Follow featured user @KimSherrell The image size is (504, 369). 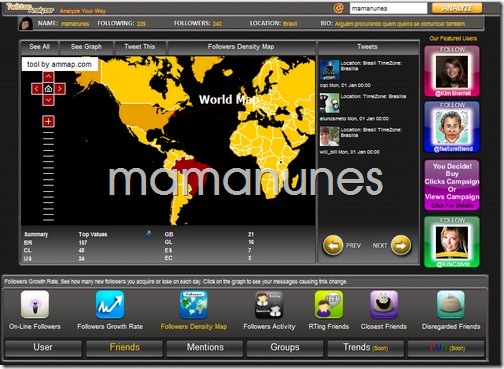[x=452, y=71]
